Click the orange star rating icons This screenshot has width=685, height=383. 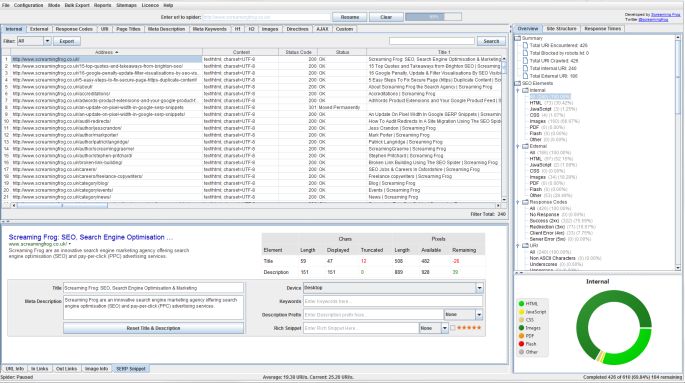[x=469, y=328]
